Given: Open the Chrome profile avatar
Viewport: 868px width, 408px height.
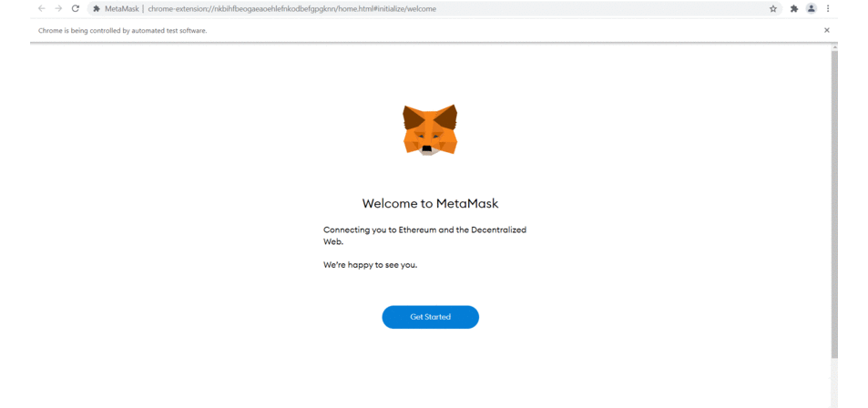Looking at the screenshot, I should coord(811,8).
